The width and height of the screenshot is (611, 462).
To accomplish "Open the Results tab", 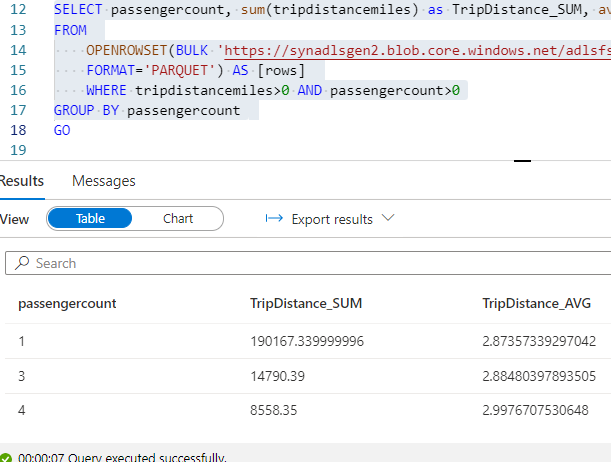I will click(21, 181).
